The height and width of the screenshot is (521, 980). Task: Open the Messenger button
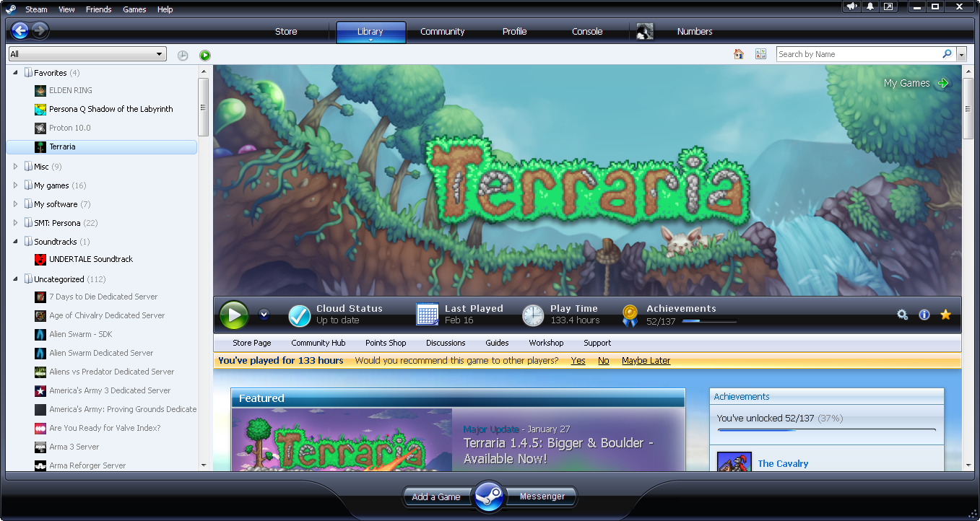pos(542,496)
